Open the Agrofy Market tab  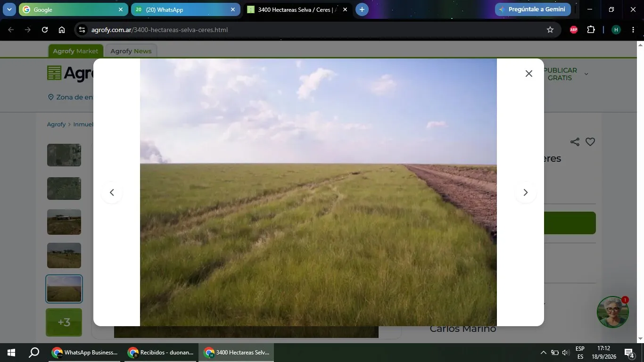[x=75, y=51]
